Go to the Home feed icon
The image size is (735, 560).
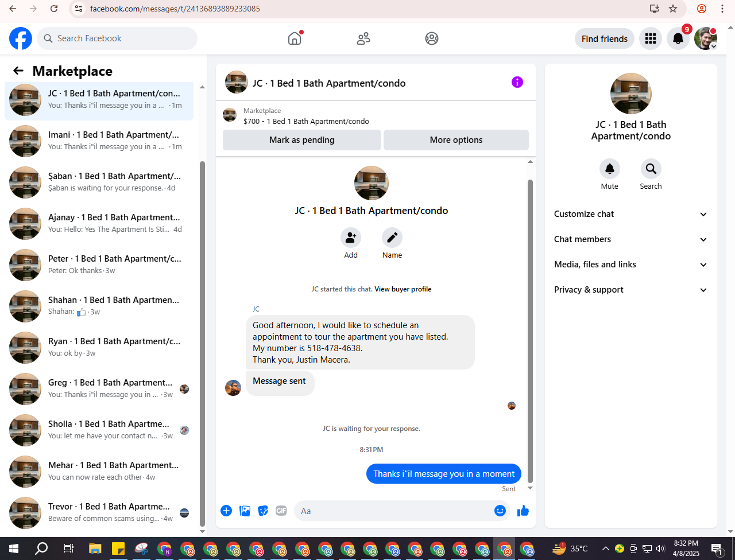295,38
